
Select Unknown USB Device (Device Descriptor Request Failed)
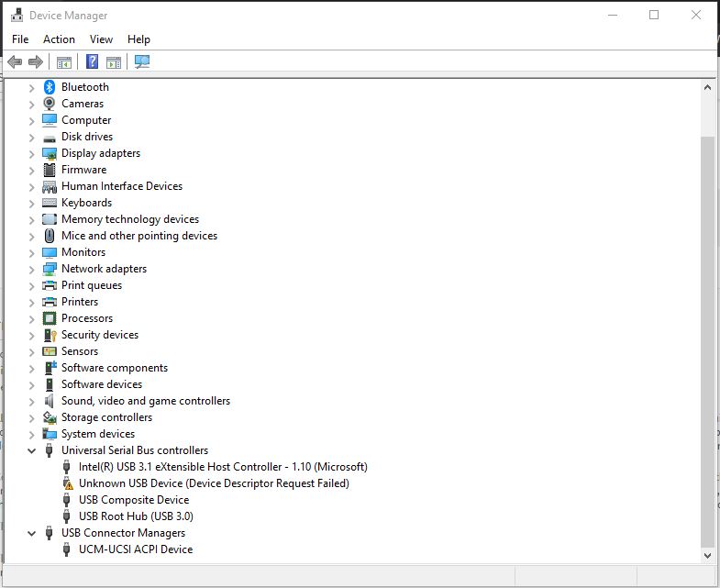point(214,483)
